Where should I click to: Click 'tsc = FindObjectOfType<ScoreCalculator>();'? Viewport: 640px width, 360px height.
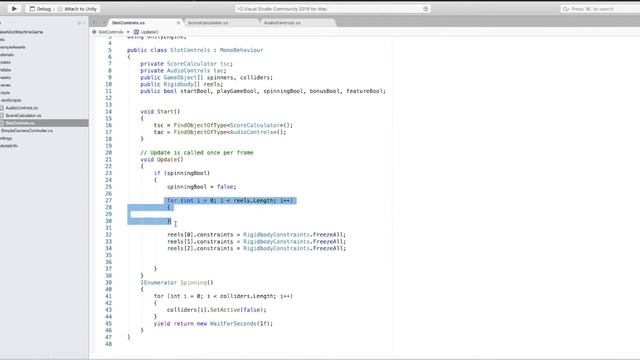pyautogui.click(x=223, y=125)
